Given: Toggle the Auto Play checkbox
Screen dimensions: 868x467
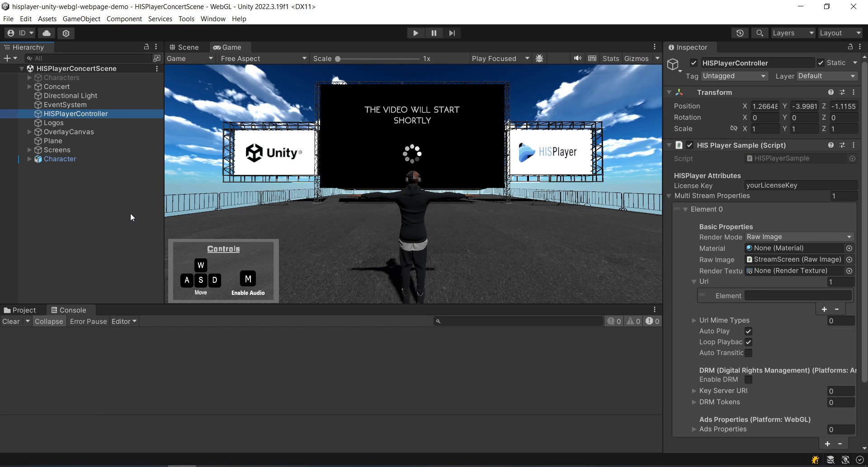Looking at the screenshot, I should [748, 331].
